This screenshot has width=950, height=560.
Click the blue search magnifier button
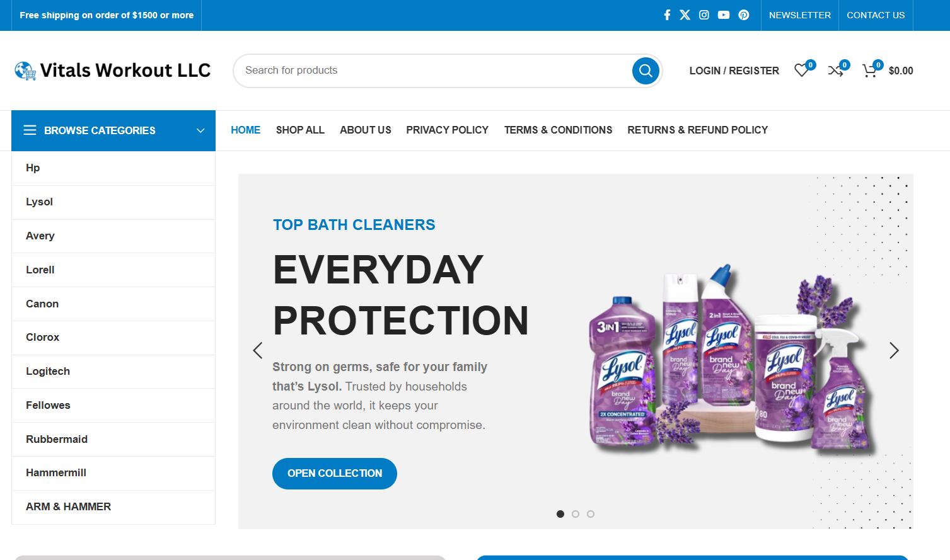pyautogui.click(x=646, y=71)
